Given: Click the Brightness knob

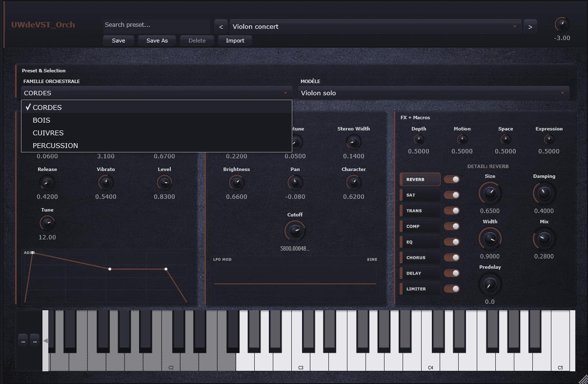Looking at the screenshot, I should coord(236,183).
